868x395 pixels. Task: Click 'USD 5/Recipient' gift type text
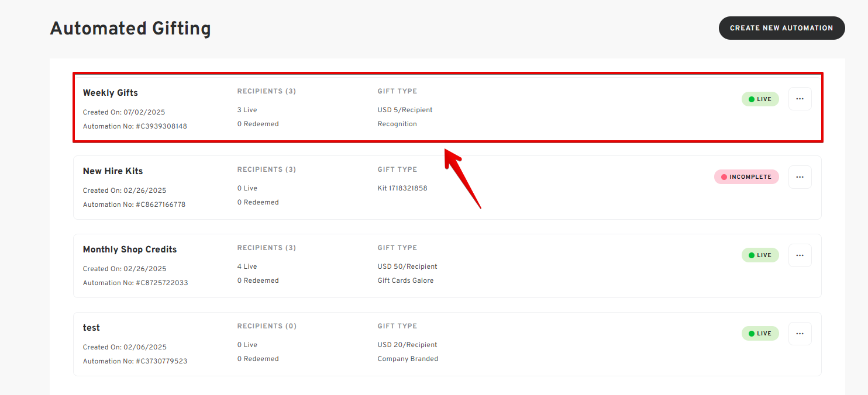[405, 110]
